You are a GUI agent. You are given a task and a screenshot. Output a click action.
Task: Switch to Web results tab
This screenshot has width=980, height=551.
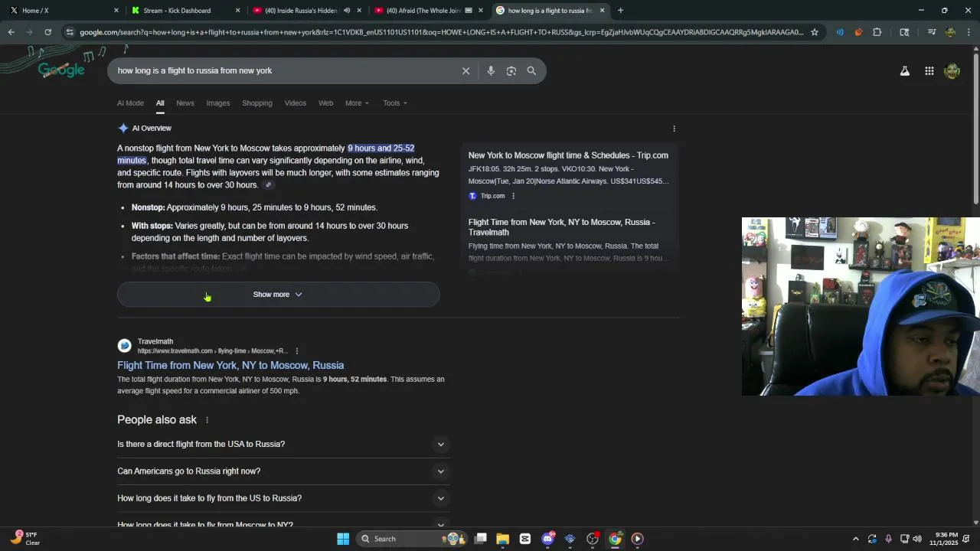point(326,103)
